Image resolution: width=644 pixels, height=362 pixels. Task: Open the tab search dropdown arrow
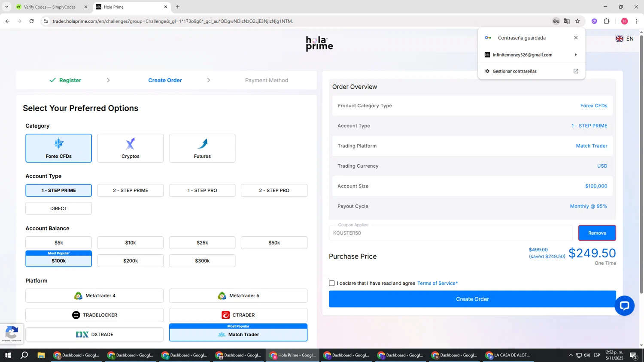6,7
